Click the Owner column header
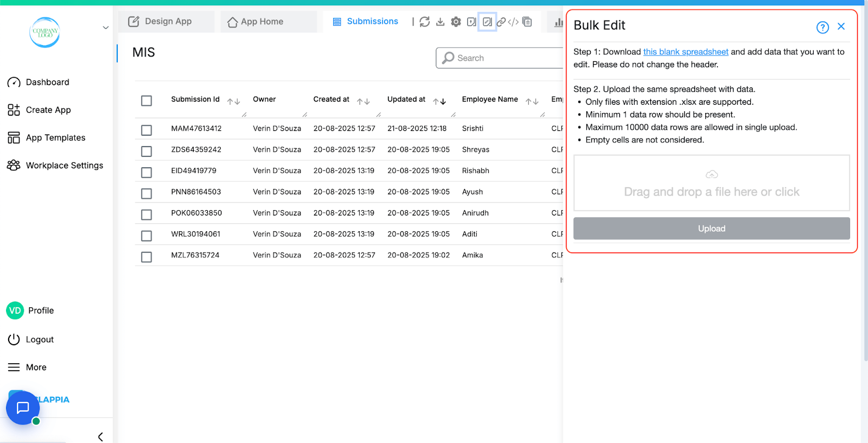The image size is (868, 443). coord(264,99)
